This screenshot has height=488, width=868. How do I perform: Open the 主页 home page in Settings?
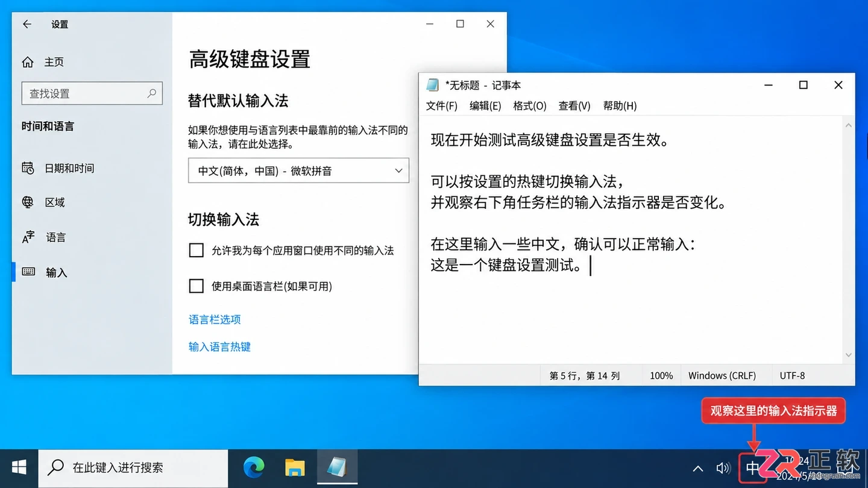click(x=42, y=62)
